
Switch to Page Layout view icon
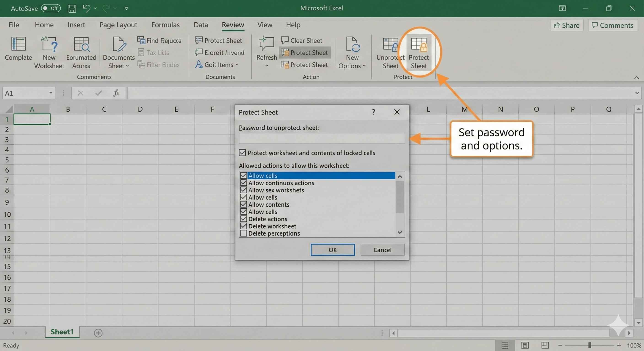(525, 345)
